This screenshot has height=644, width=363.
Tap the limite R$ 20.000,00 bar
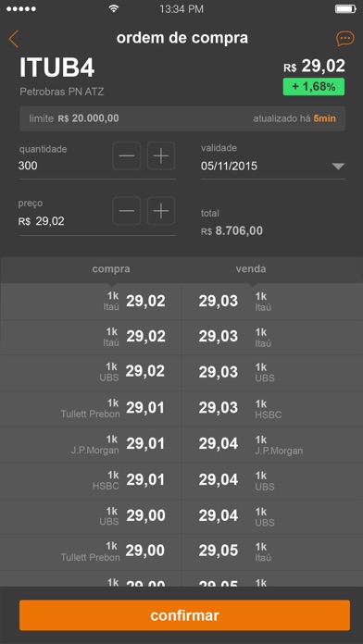pos(182,118)
